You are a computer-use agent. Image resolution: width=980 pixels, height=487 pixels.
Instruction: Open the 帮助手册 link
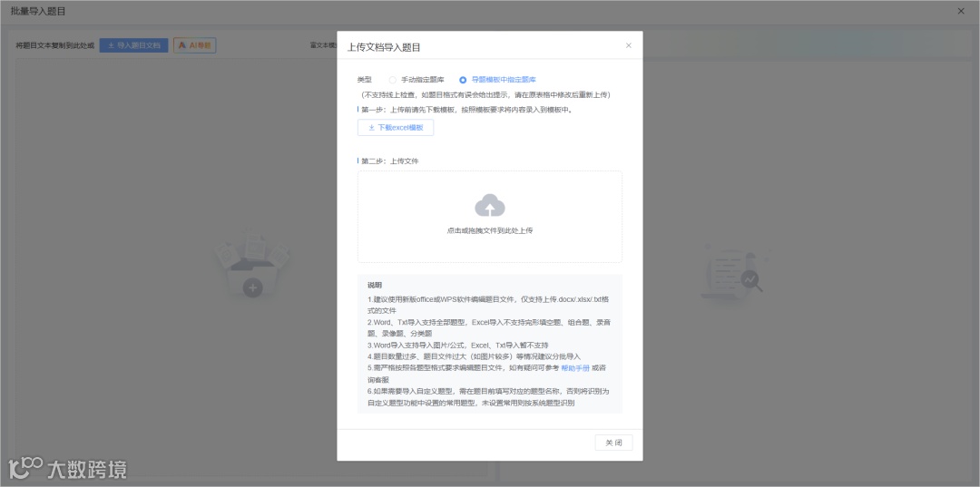click(x=575, y=368)
